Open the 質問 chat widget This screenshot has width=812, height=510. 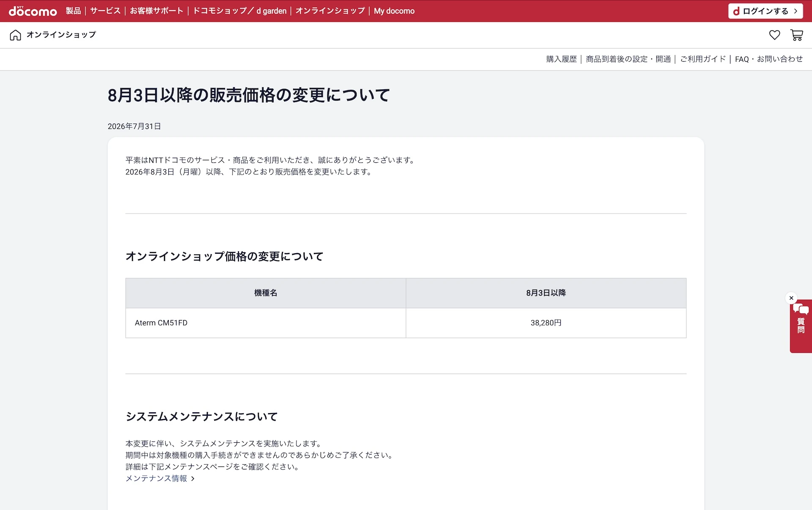[x=801, y=326]
